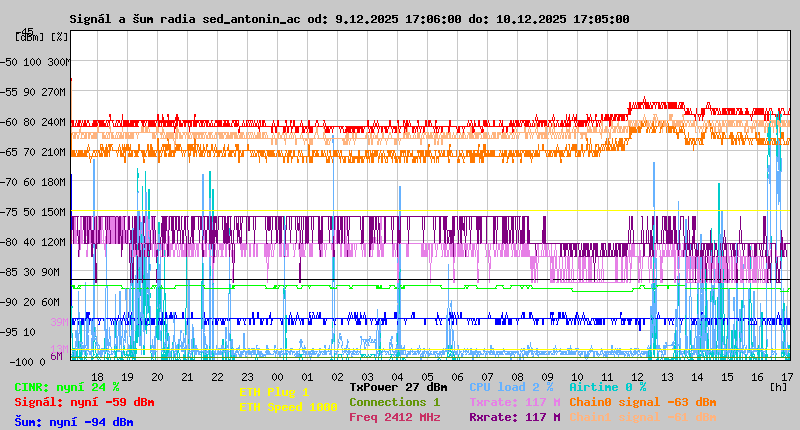Click the blue Šum legend label
800x430 pixels.
point(74,422)
